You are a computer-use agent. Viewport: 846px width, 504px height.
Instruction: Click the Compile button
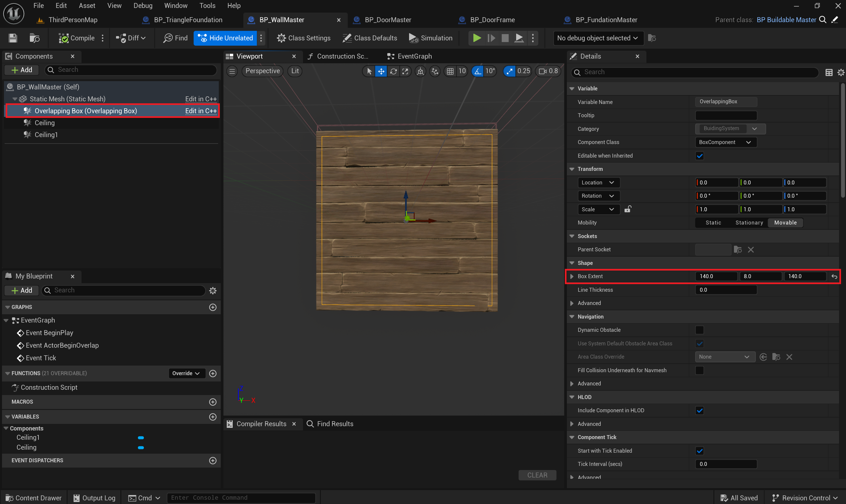point(77,38)
